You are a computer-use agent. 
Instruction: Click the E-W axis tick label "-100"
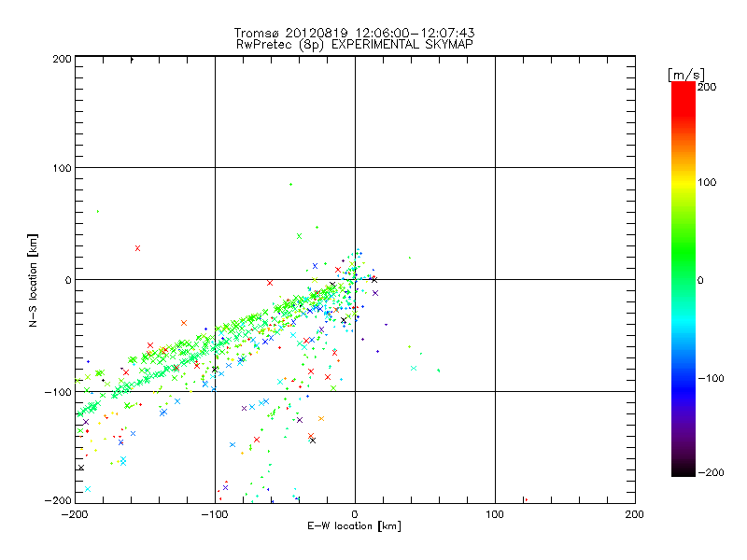pyautogui.click(x=215, y=514)
